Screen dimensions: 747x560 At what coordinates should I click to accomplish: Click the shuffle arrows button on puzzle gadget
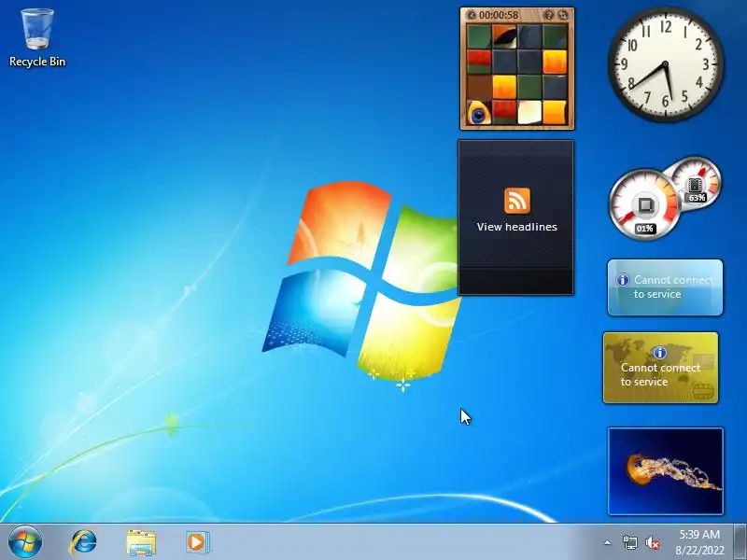563,15
